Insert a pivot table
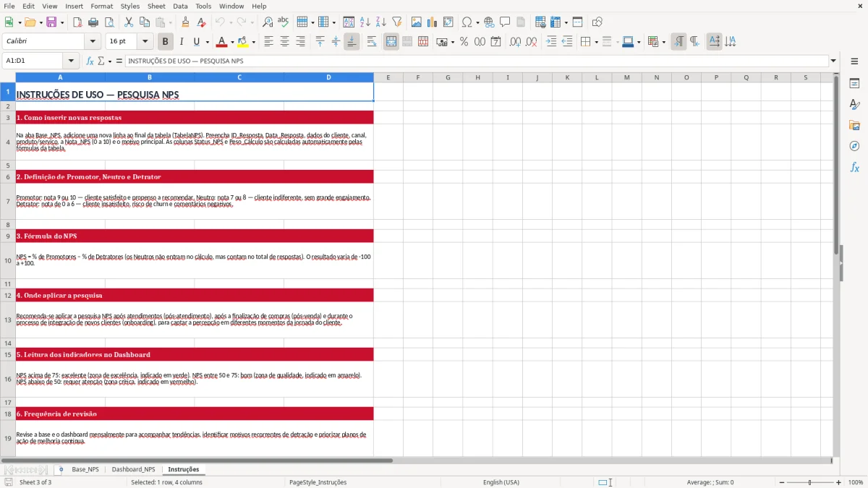Image resolution: width=868 pixels, height=488 pixels. (x=448, y=22)
